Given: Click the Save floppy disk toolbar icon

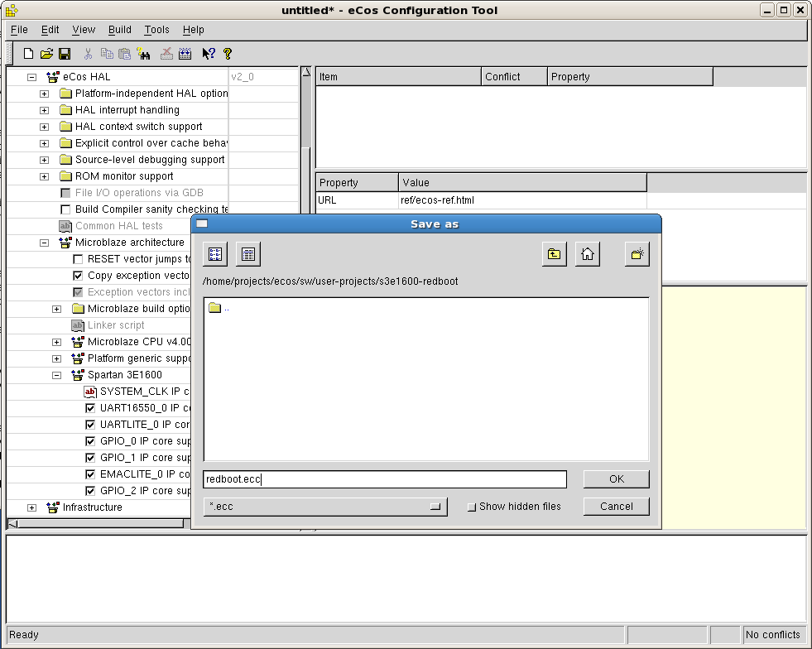Looking at the screenshot, I should coord(64,54).
